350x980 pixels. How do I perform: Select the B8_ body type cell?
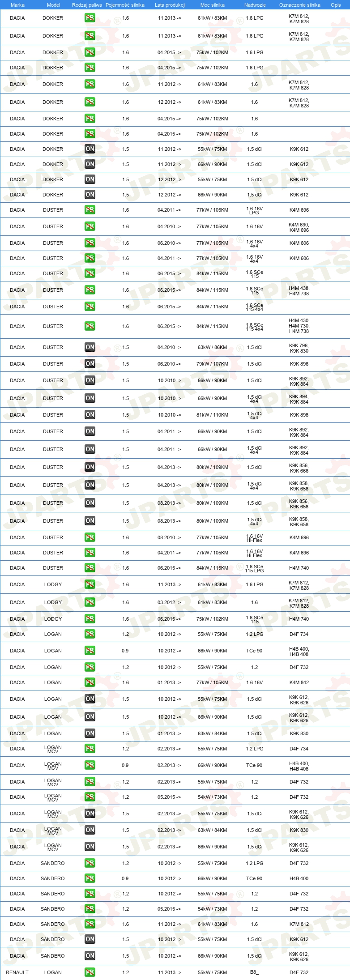tap(254, 972)
